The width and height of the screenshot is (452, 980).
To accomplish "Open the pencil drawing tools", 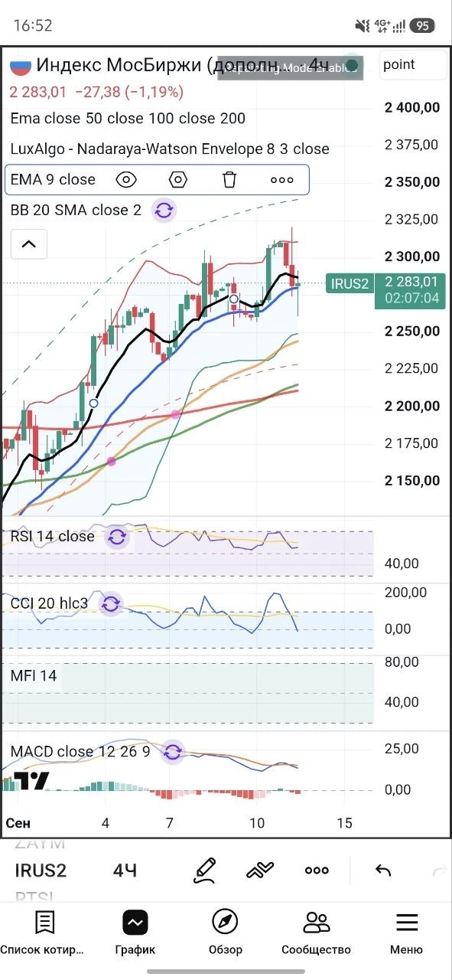I will tap(205, 870).
